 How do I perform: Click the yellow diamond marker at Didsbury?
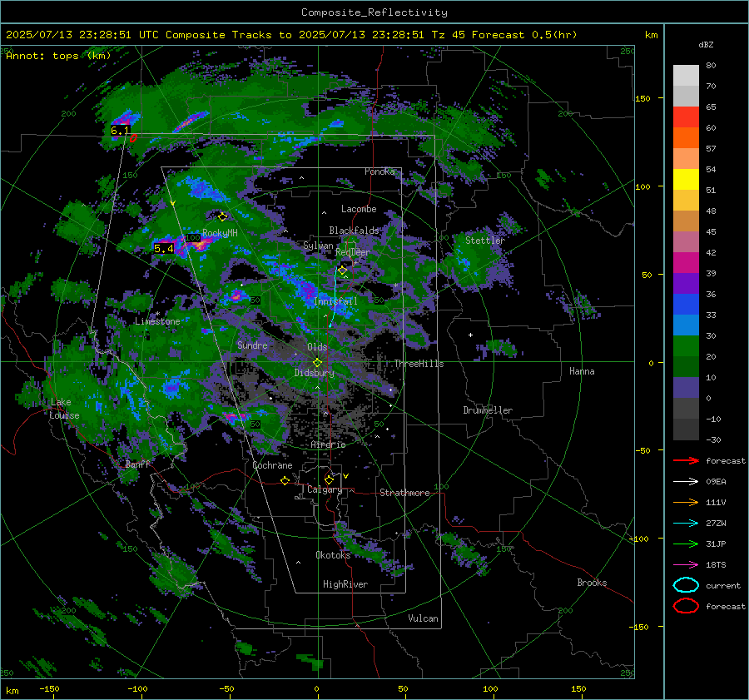point(317,363)
